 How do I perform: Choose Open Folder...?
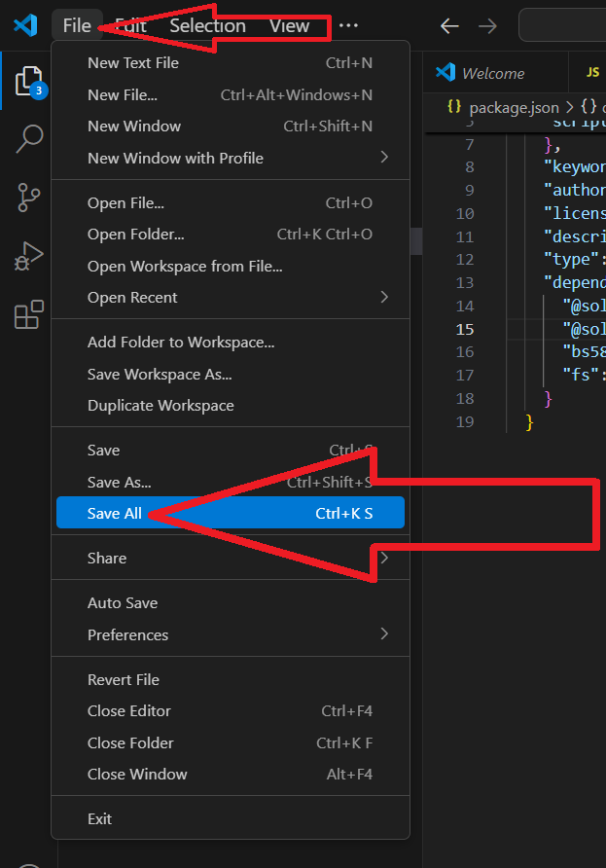[x=231, y=235]
